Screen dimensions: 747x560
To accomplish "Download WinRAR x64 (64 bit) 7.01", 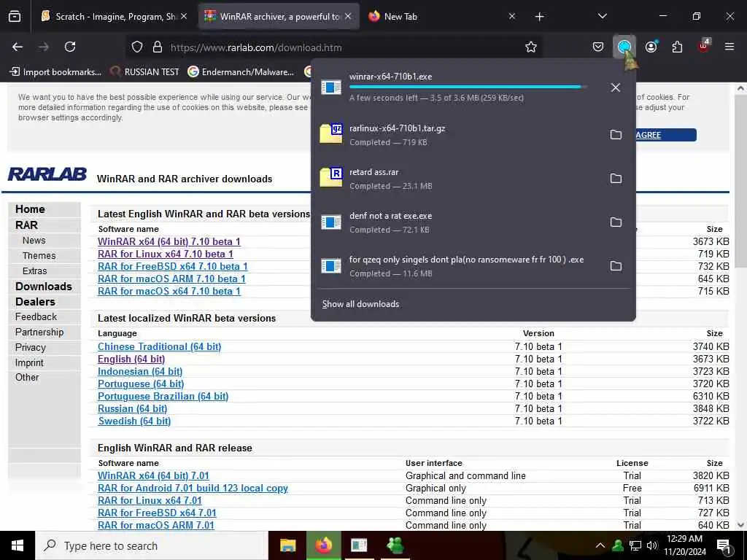I will (153, 475).
